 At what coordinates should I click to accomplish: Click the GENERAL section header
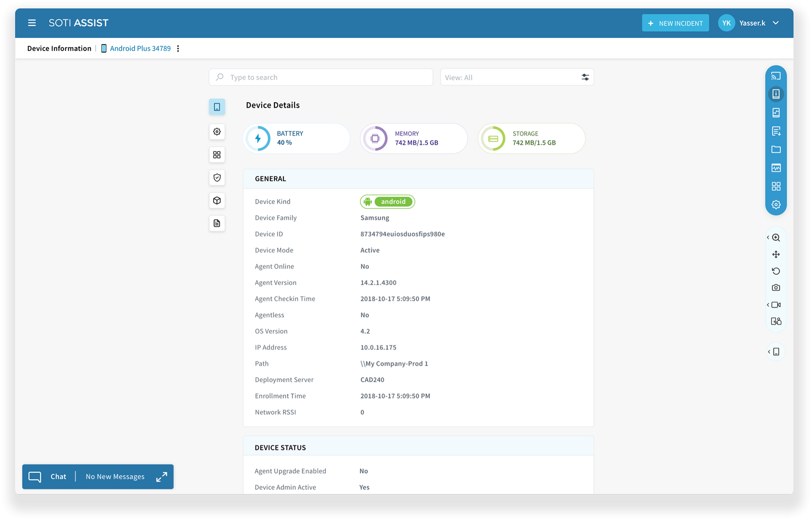[x=418, y=179]
